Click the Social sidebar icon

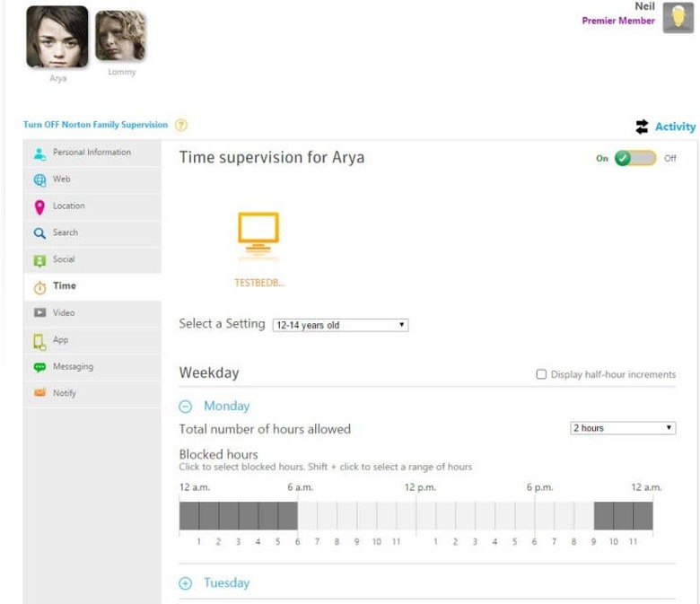point(39,260)
